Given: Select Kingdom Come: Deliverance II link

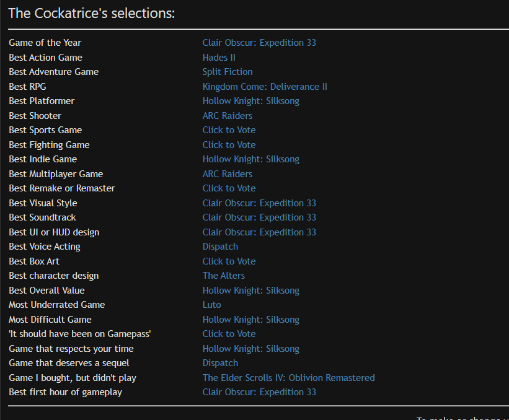Looking at the screenshot, I should [265, 87].
